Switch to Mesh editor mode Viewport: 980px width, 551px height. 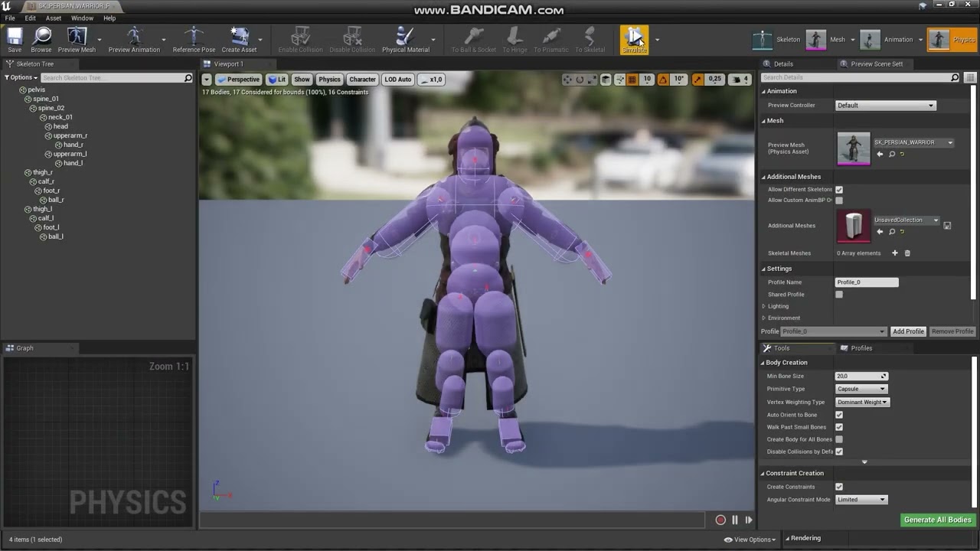pyautogui.click(x=826, y=40)
